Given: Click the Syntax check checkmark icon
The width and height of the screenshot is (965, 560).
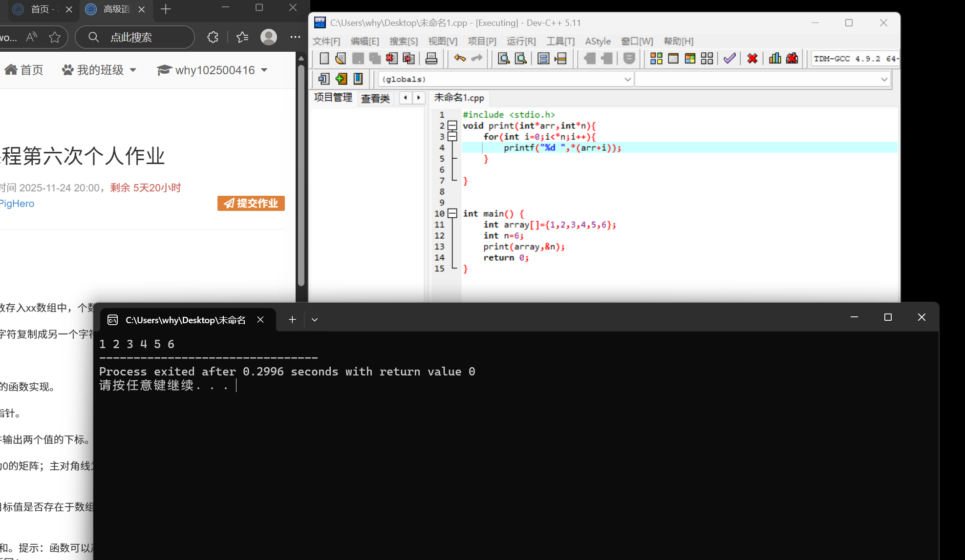Looking at the screenshot, I should [729, 59].
